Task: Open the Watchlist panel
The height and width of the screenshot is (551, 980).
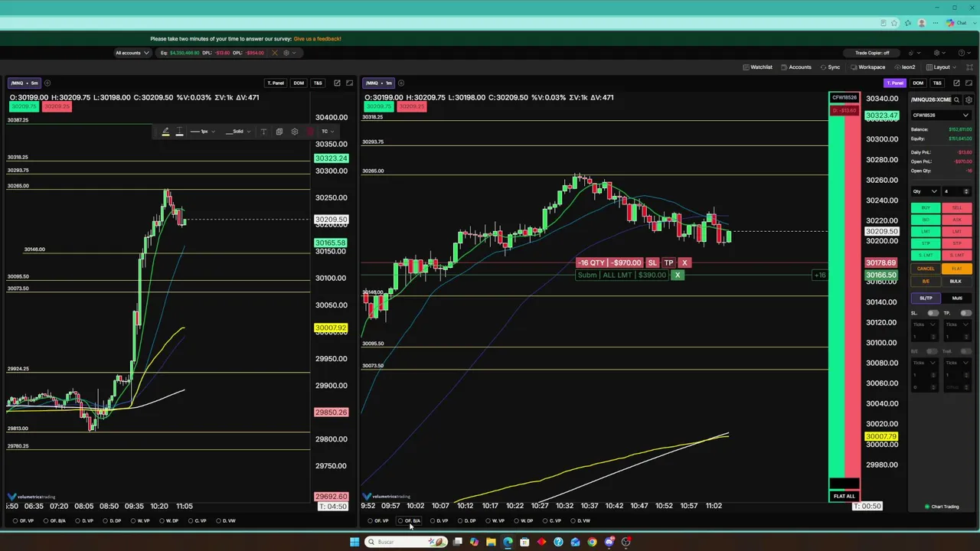Action: (758, 67)
